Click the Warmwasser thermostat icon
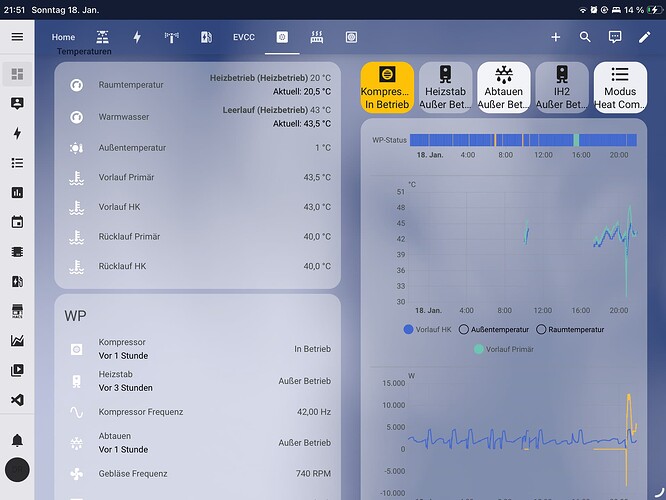 point(76,117)
